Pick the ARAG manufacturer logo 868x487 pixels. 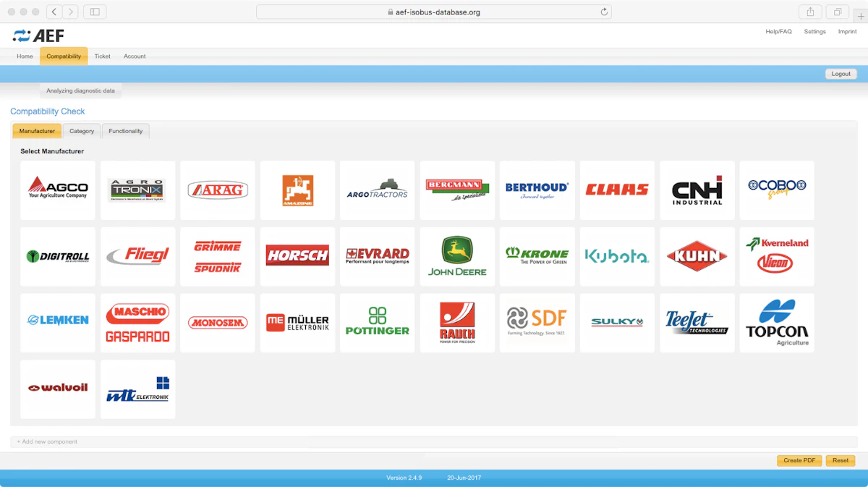pos(218,190)
